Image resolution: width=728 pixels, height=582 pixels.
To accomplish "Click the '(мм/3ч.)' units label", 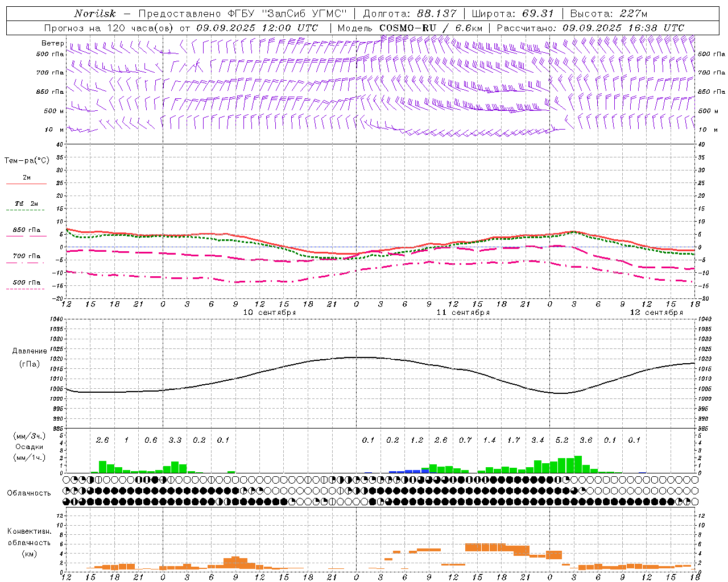I will click(x=29, y=436).
